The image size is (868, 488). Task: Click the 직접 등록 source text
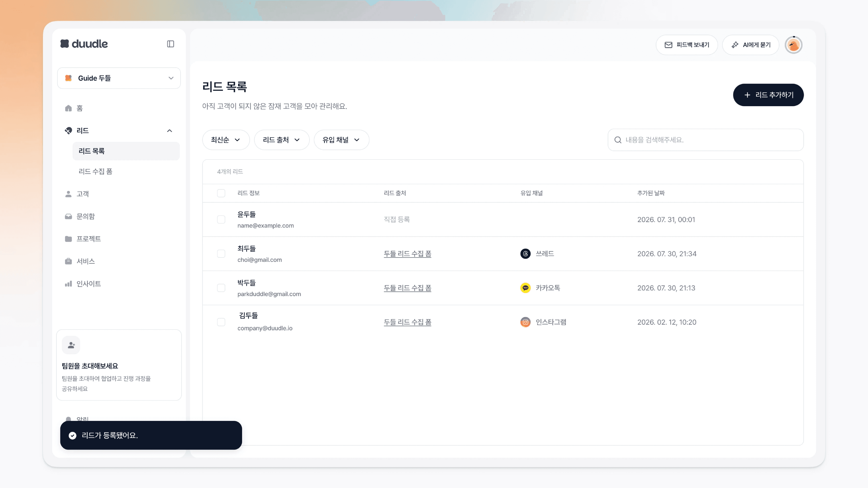click(x=397, y=220)
